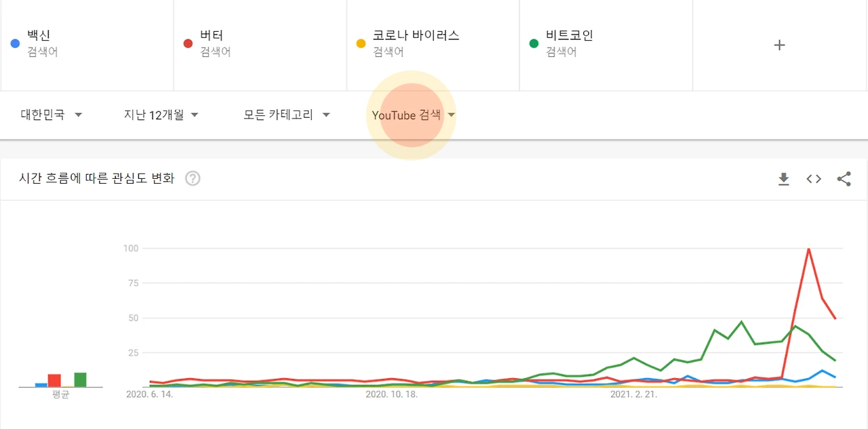
Task: Select the 코로나 바이러스 search term box
Action: [433, 45]
